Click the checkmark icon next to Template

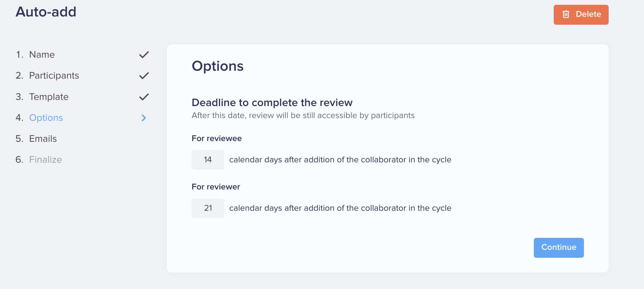(144, 97)
